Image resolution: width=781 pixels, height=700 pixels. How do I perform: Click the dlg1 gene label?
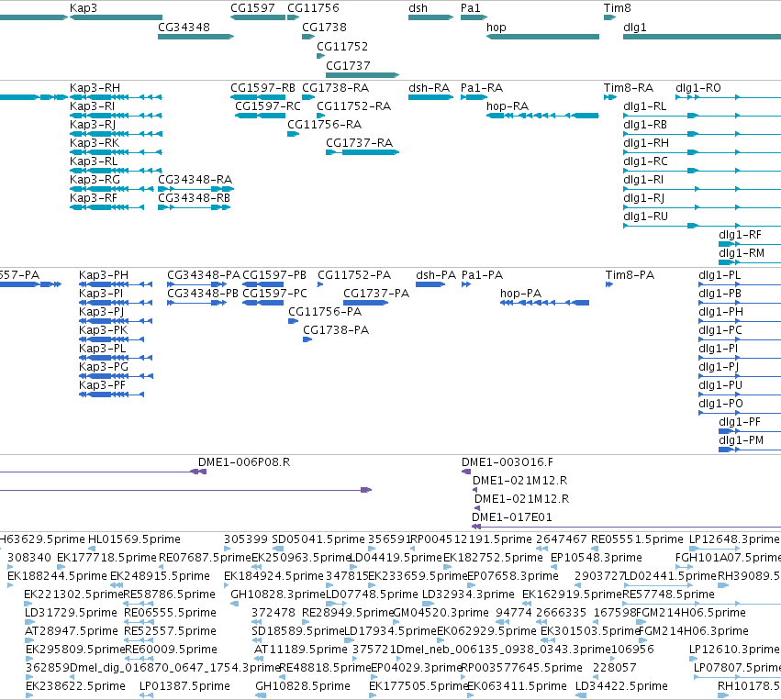635,28
